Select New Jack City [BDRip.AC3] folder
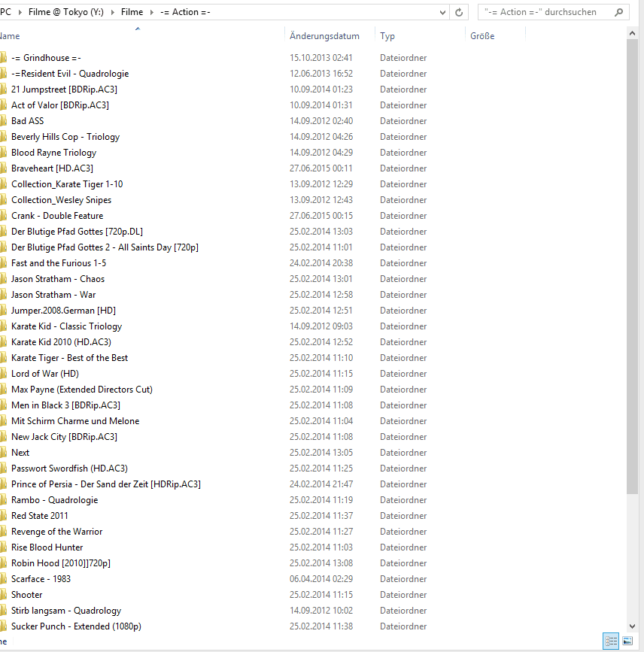644x652 pixels. [x=64, y=437]
